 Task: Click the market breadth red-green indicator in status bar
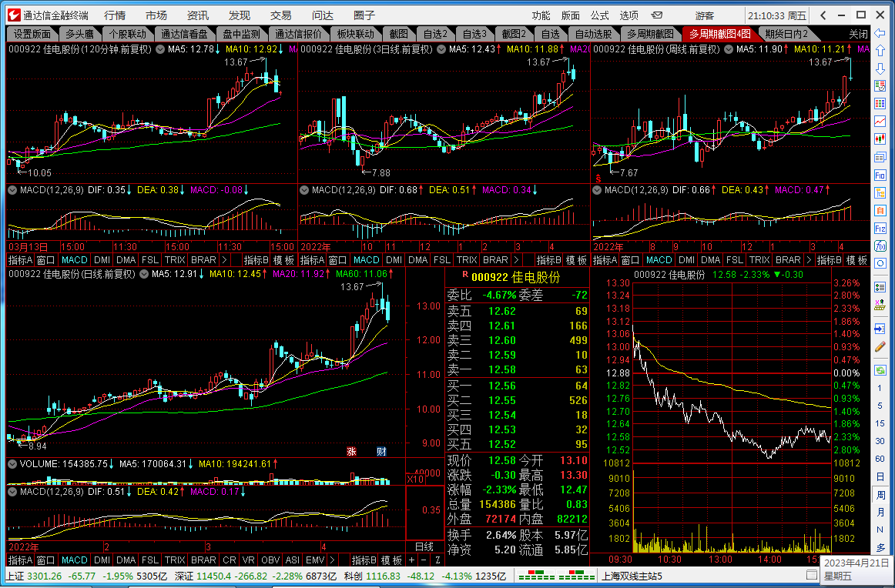[557, 576]
